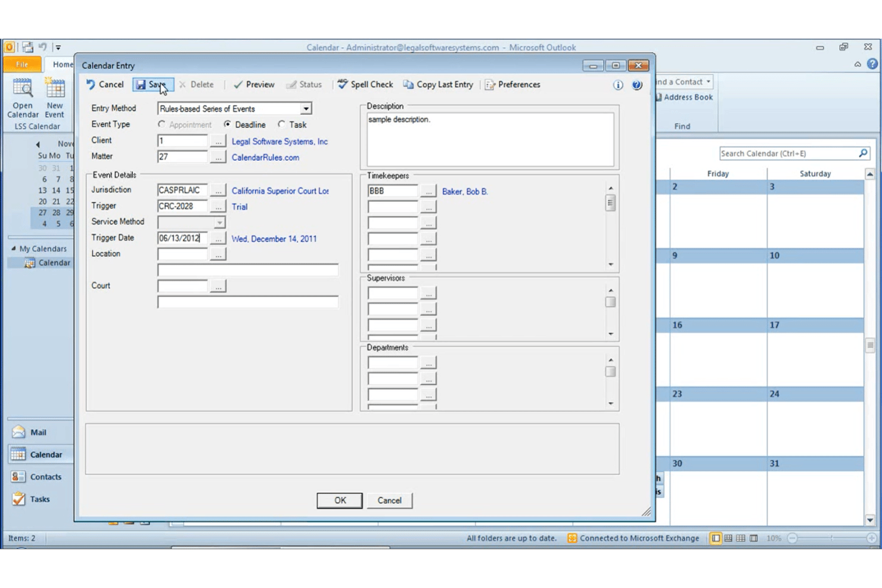Click the Connected to Microsoft Exchange status icon
Screen dimensions: 882x588
(572, 538)
